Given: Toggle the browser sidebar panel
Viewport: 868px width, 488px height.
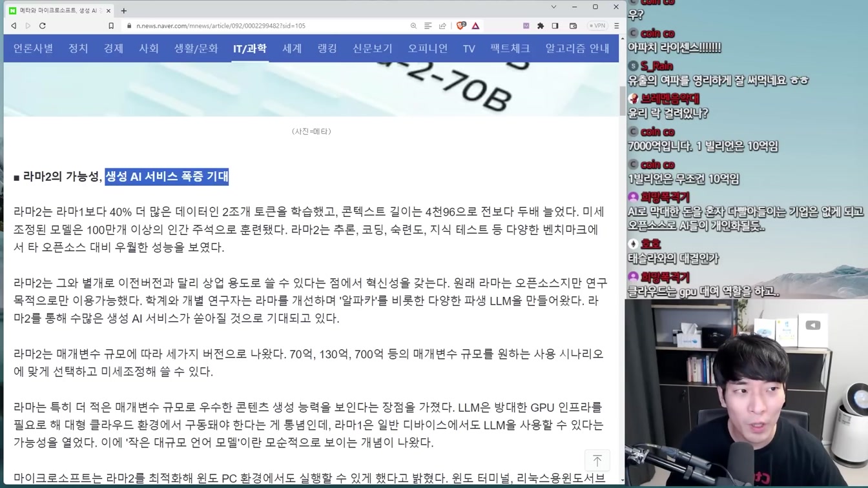Looking at the screenshot, I should 555,26.
